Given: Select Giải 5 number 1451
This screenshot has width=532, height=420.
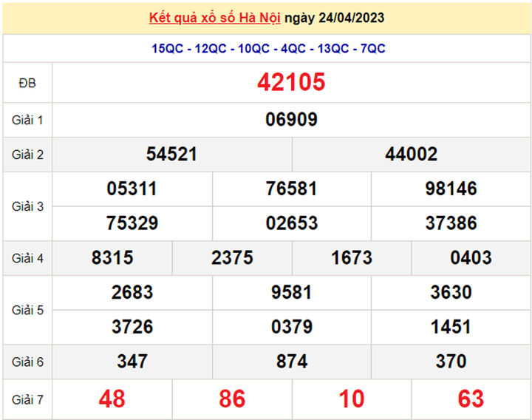Looking at the screenshot, I should click(451, 327).
